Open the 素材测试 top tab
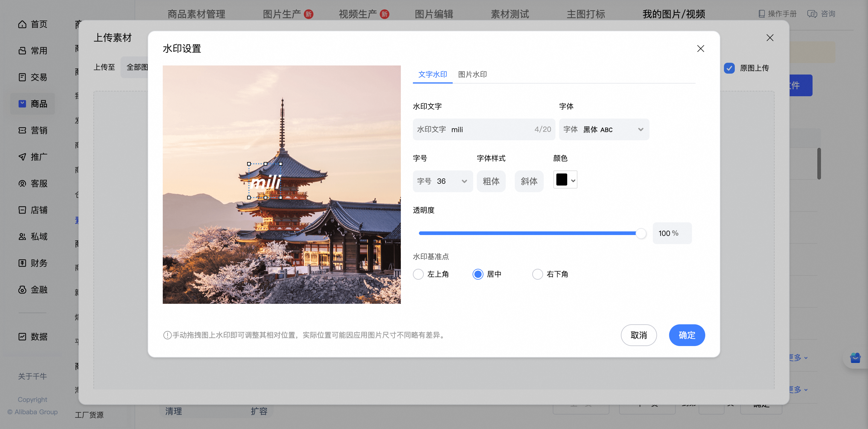Screen dimensions: 868x429 [510, 14]
